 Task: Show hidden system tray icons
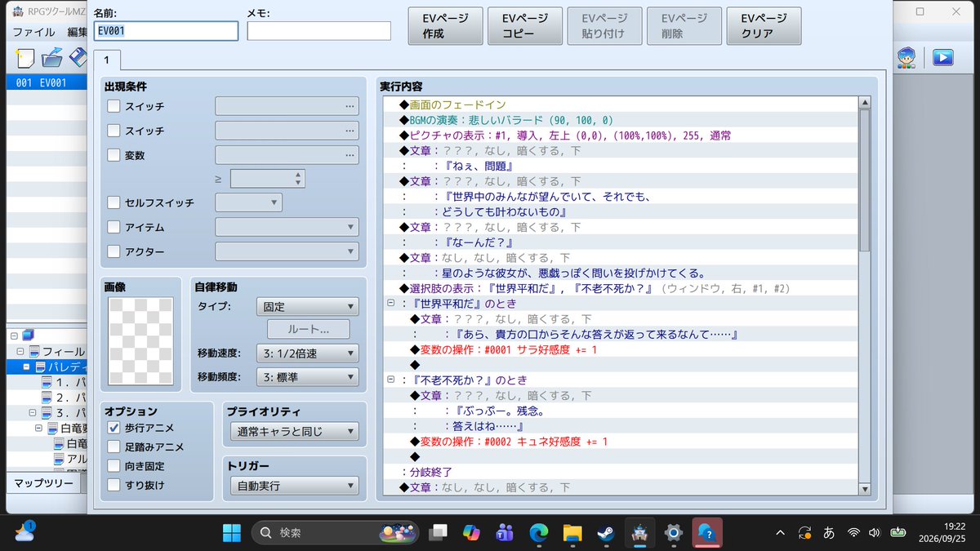(780, 532)
